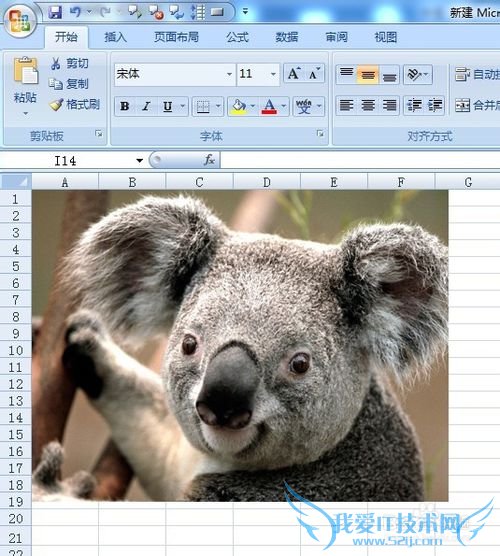500x556 pixels.
Task: Select all cells with corner button
Action: [x=16, y=182]
